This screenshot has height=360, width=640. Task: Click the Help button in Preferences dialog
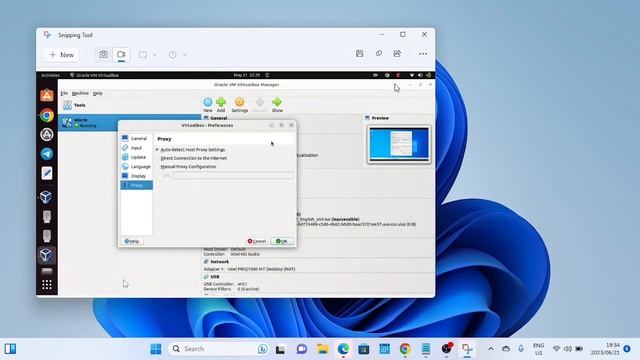tap(131, 241)
